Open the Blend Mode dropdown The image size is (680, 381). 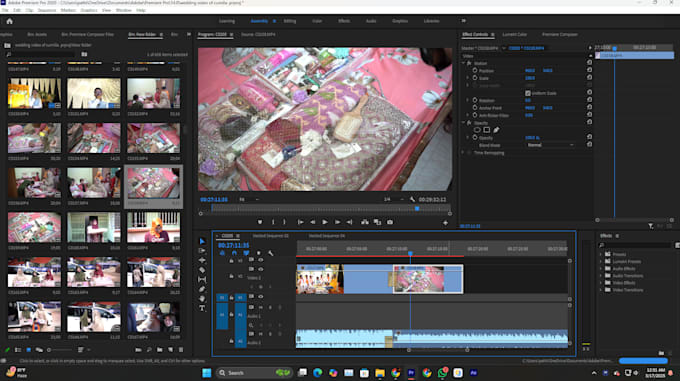coord(550,145)
